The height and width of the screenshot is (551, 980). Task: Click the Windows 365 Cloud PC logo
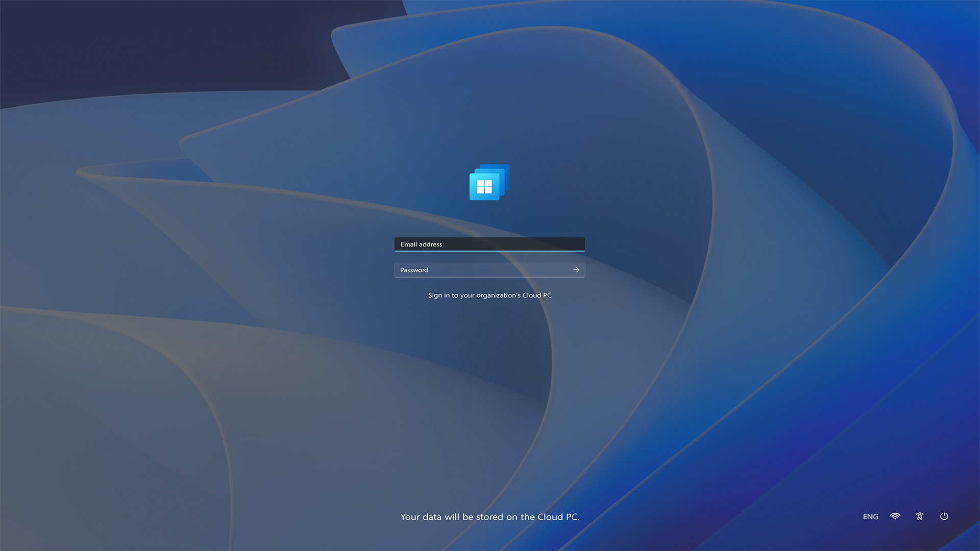coord(488,183)
